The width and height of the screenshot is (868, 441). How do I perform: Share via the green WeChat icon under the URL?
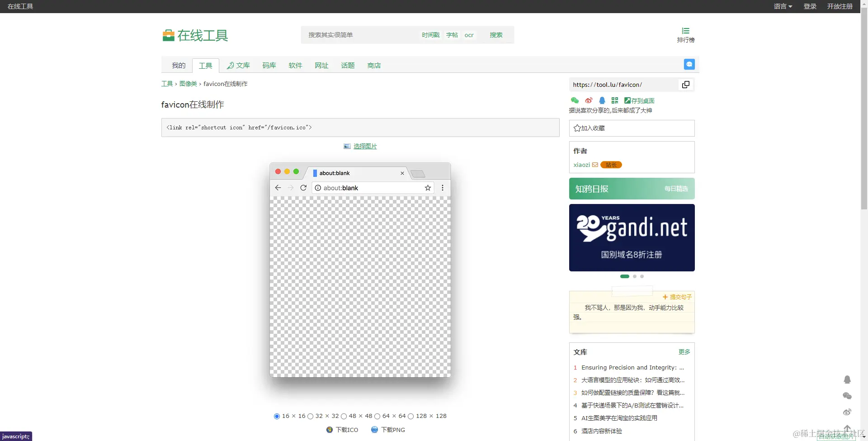(x=575, y=100)
